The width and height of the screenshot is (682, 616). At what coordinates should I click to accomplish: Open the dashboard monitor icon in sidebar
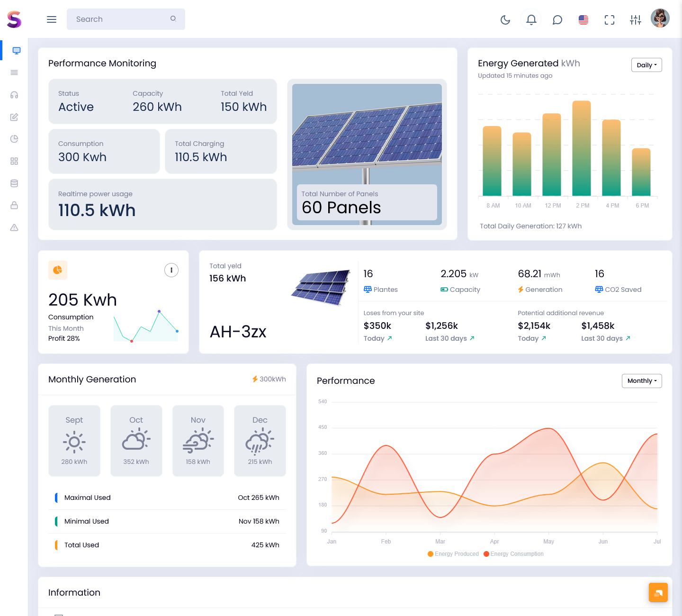pyautogui.click(x=16, y=51)
